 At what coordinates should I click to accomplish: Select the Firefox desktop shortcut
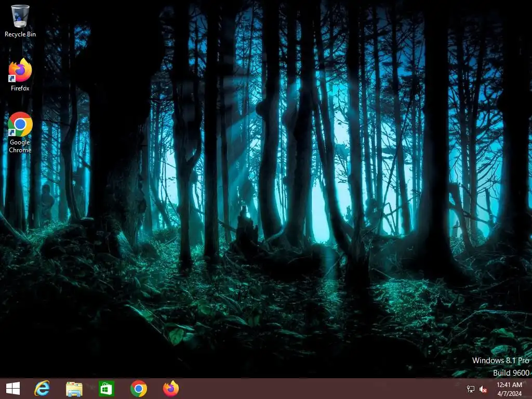click(x=20, y=75)
